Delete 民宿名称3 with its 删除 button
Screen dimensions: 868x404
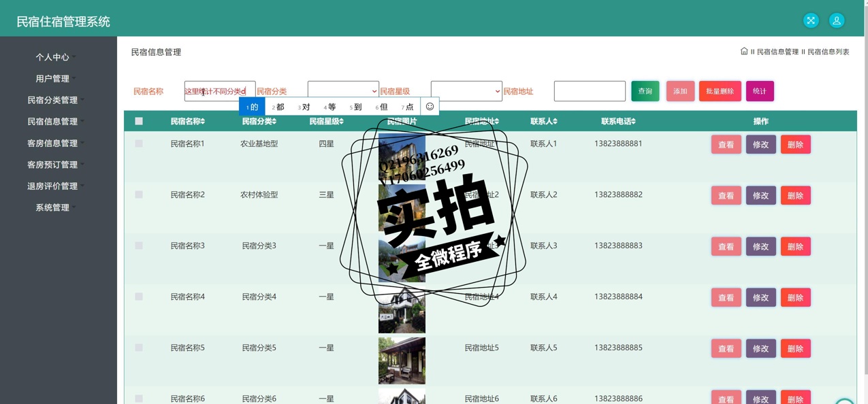pyautogui.click(x=796, y=246)
